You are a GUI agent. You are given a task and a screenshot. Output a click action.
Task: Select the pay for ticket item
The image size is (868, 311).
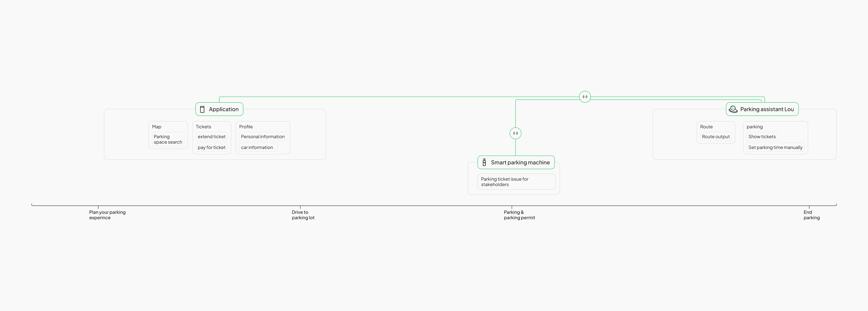pos(212,147)
